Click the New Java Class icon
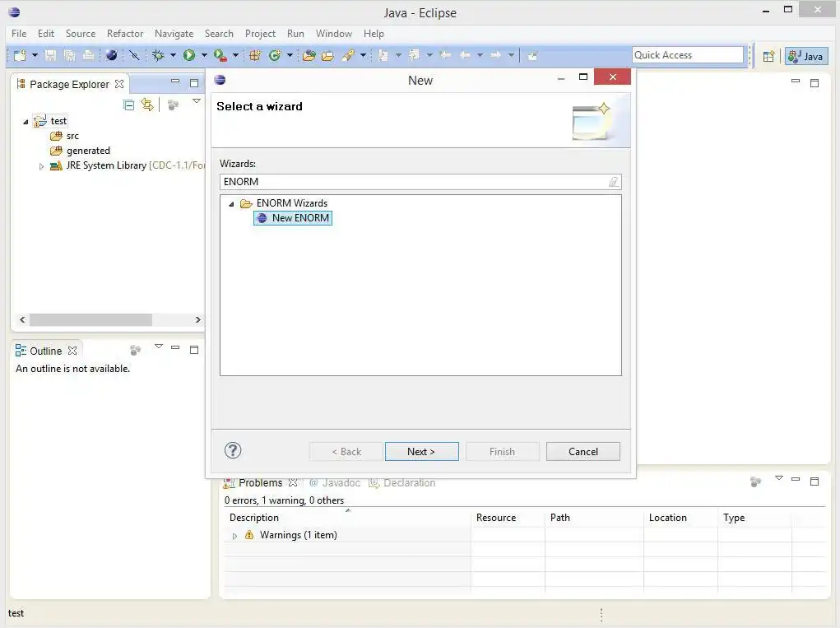Image resolution: width=840 pixels, height=628 pixels. 275,55
